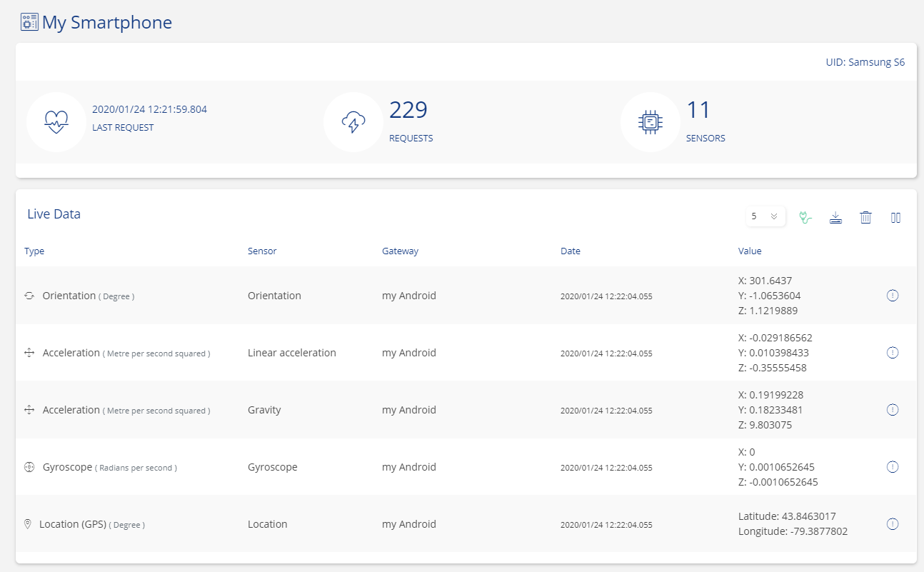
Task: Click the green plug connection icon
Action: click(805, 217)
